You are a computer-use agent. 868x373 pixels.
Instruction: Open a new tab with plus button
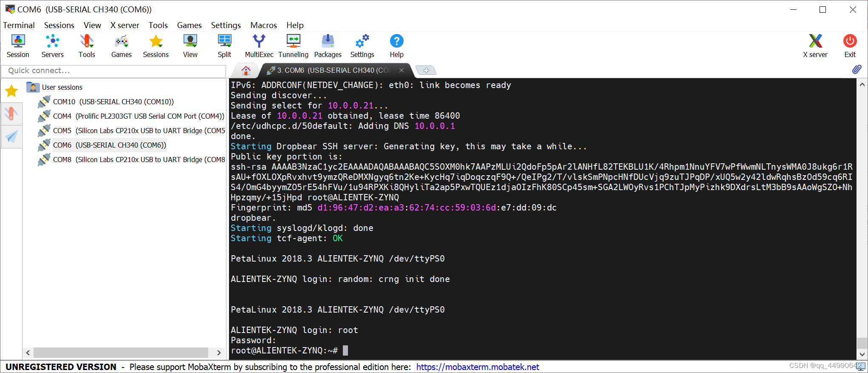426,70
